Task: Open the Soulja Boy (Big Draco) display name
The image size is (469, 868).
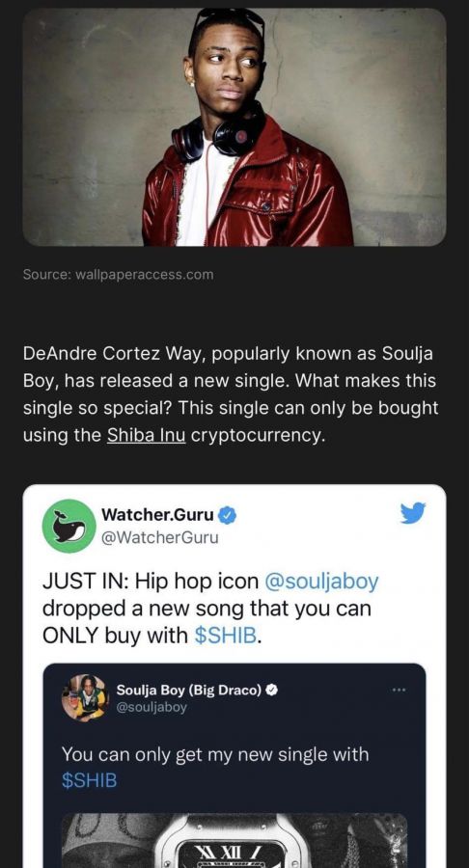Action: click(x=189, y=690)
